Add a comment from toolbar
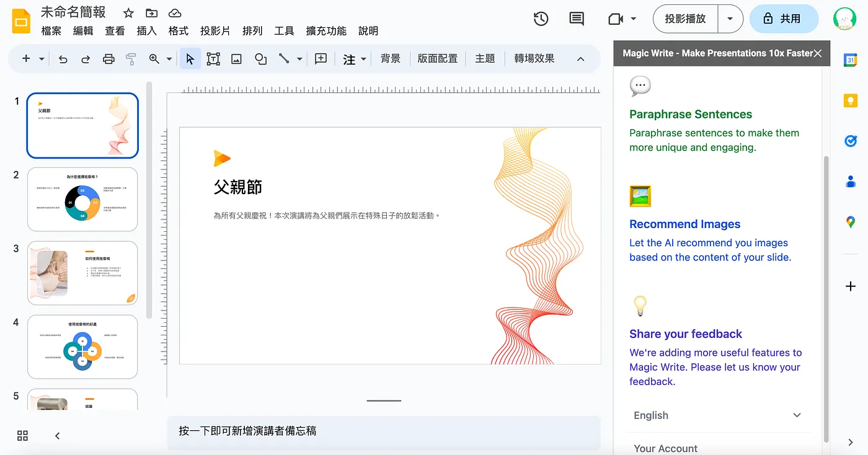Screen dimensions: 868x455 (321, 59)
